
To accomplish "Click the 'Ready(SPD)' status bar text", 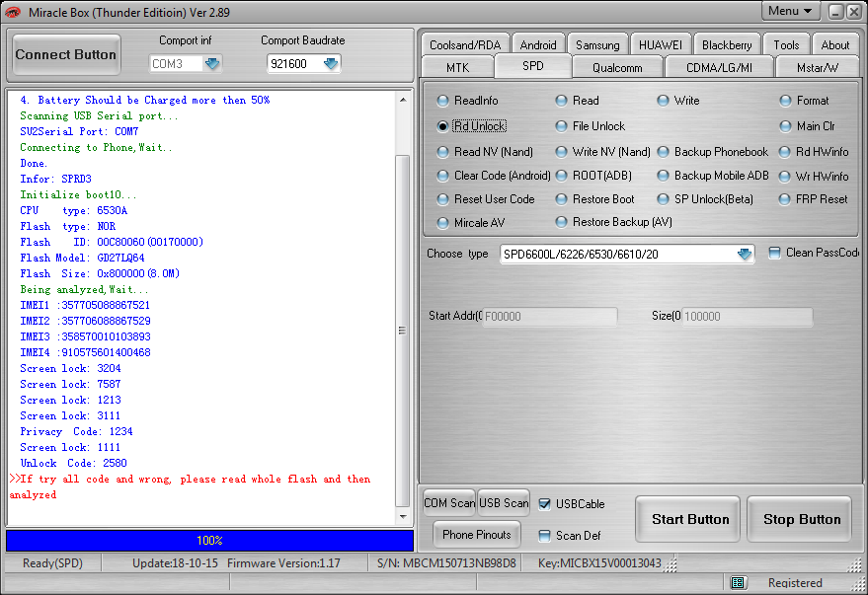I will coord(52,562).
